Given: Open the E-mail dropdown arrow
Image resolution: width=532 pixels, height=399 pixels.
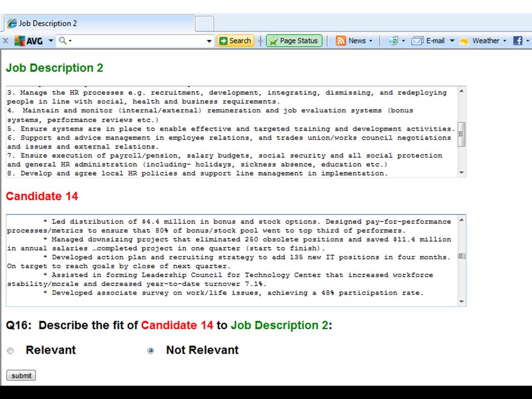Looking at the screenshot, I should tap(452, 40).
